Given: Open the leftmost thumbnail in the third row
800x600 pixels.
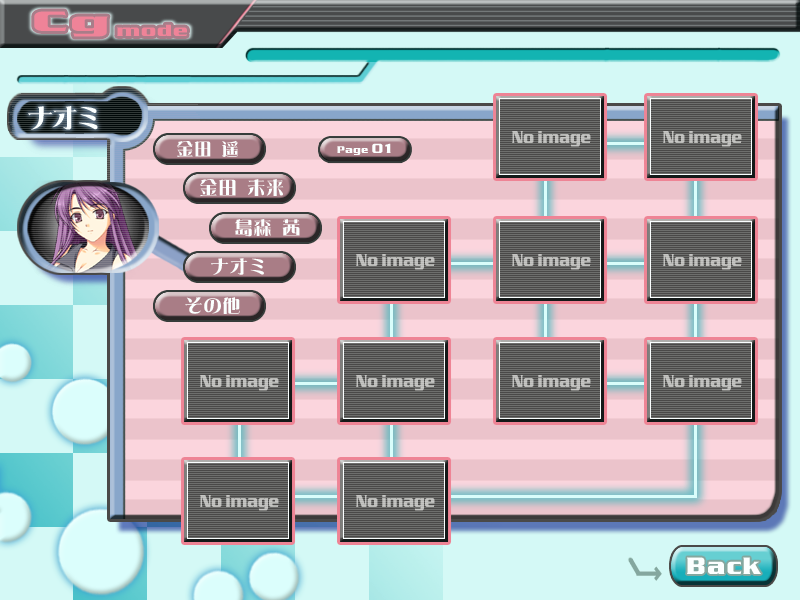Looking at the screenshot, I should coord(238,381).
